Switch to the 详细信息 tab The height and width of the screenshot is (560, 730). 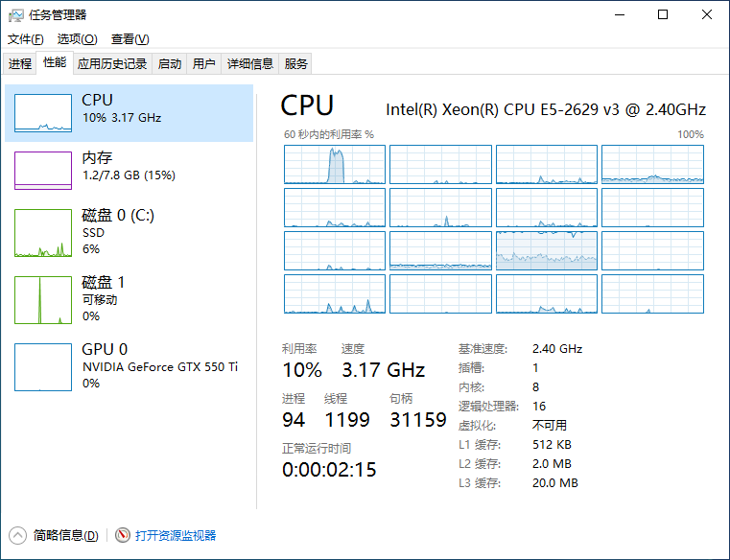(249, 64)
